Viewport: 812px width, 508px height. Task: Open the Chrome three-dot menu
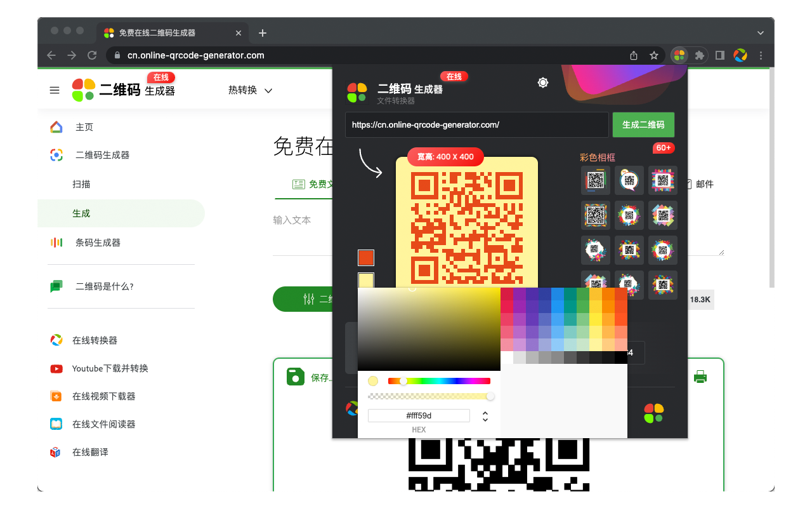pos(761,55)
